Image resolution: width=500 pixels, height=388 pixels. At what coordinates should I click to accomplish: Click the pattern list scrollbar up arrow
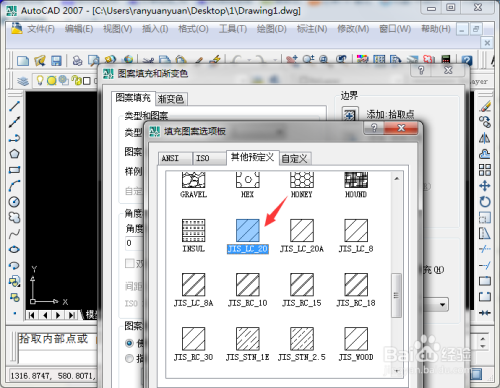click(x=397, y=179)
